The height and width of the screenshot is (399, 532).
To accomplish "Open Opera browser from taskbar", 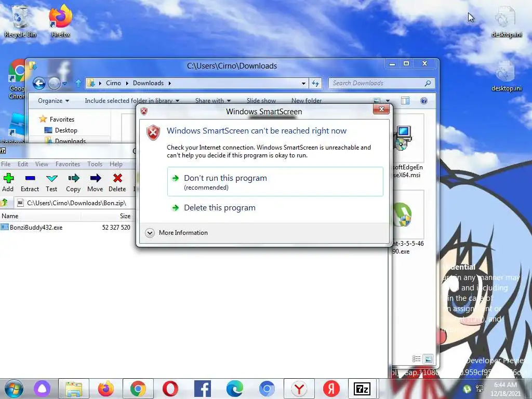I will coord(170,389).
